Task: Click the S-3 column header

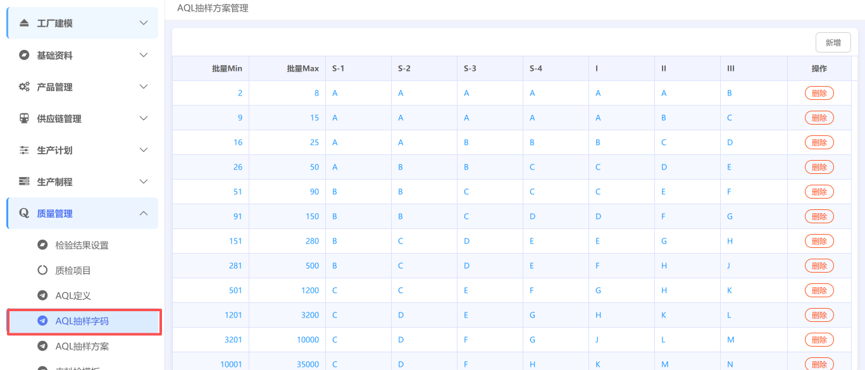Action: (490, 69)
